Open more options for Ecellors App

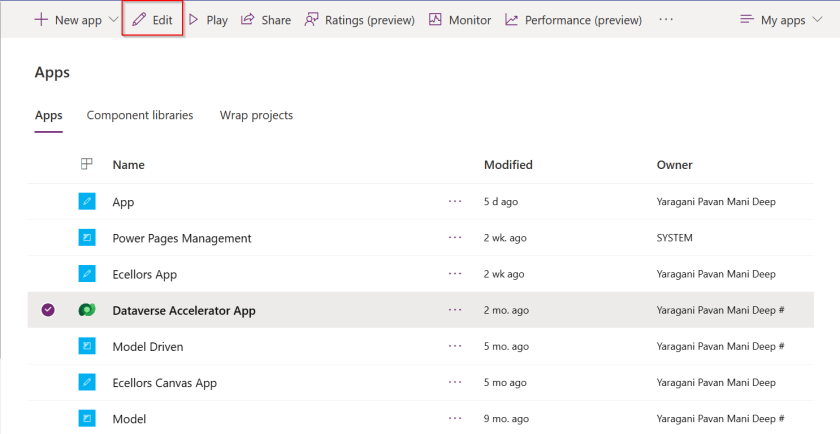pos(455,274)
